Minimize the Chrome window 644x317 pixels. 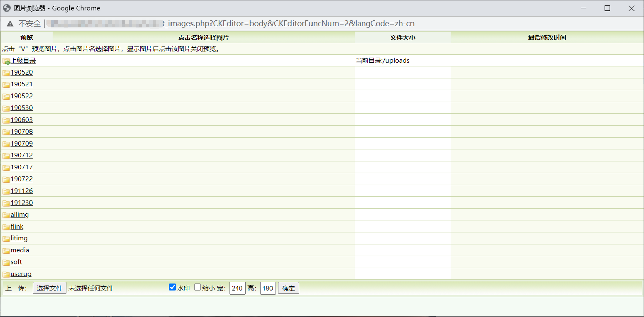(x=584, y=8)
